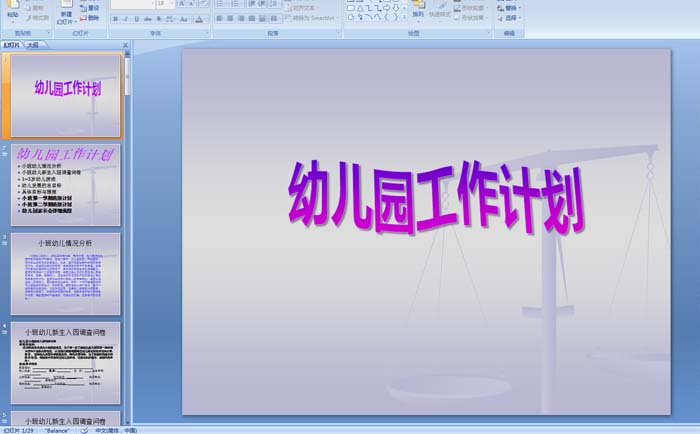This screenshot has width=700, height=434.
Task: Open the Font group dialog launcher
Action: coord(207,33)
